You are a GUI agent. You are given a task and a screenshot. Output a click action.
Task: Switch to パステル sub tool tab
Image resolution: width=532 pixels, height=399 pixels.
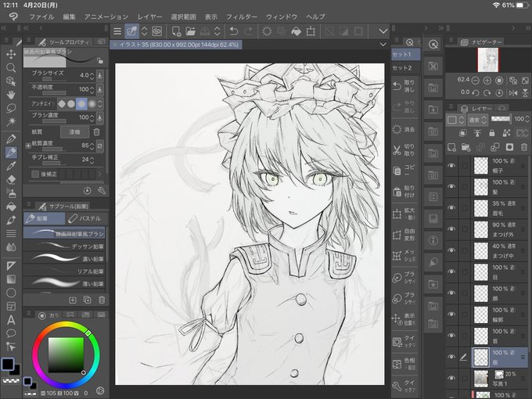tap(86, 218)
